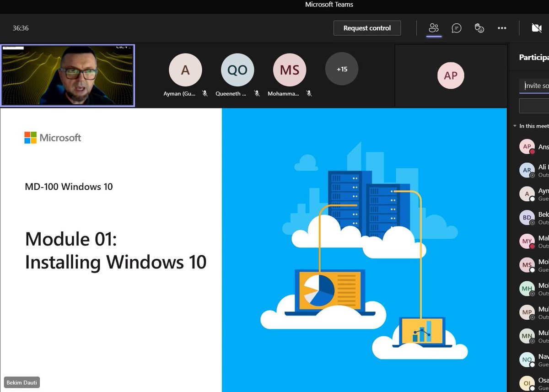Select the AR avatar in participants list
The image size is (549, 392).
point(527,170)
